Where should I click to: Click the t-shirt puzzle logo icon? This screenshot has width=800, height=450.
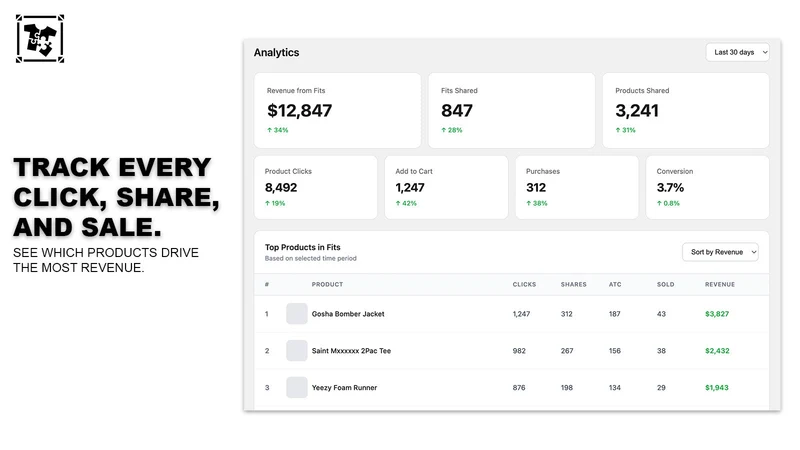[x=40, y=39]
